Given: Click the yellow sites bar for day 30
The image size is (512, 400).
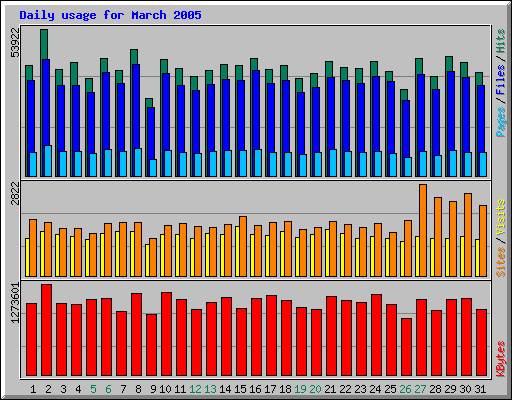Looking at the screenshot, I should (462, 256).
